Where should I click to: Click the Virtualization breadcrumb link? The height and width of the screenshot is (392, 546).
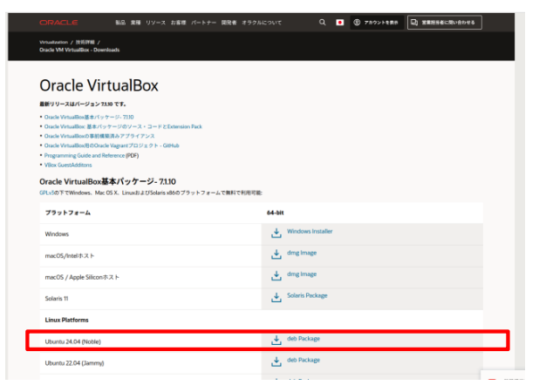pyautogui.click(x=54, y=42)
